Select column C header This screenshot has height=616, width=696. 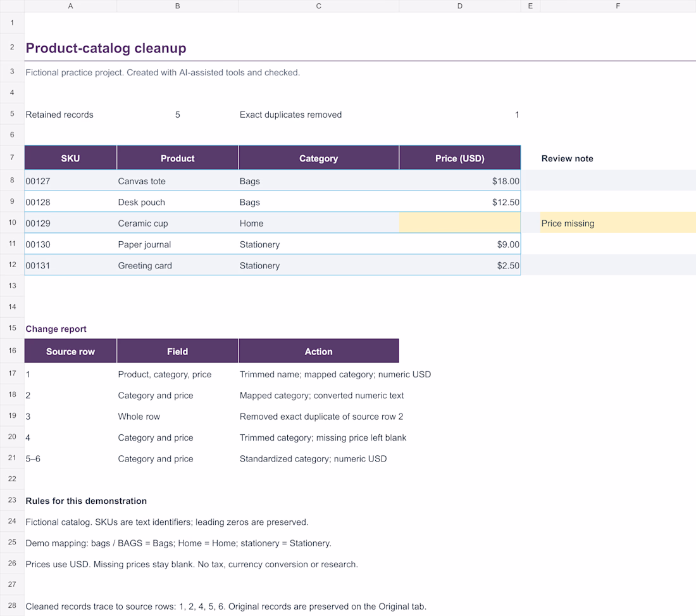(319, 6)
